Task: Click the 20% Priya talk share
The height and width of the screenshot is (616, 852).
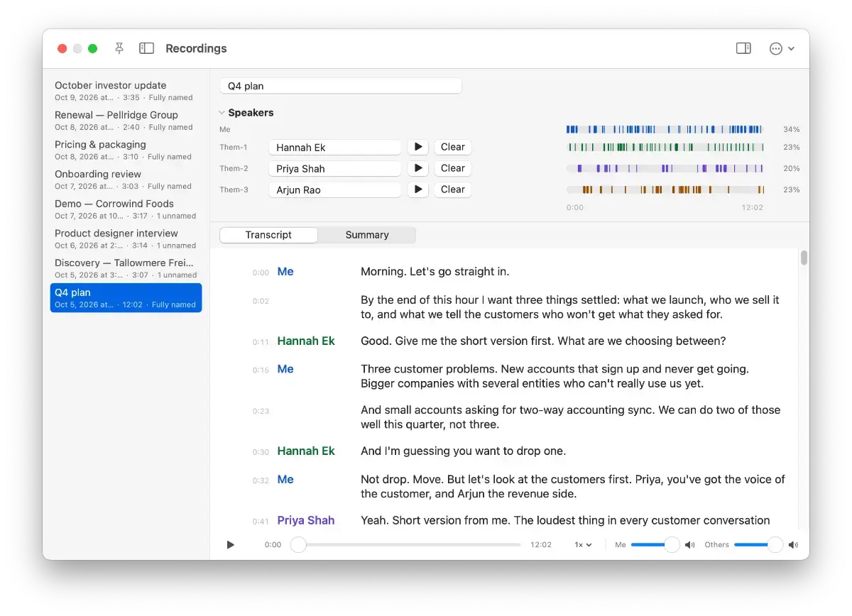Action: 791,169
